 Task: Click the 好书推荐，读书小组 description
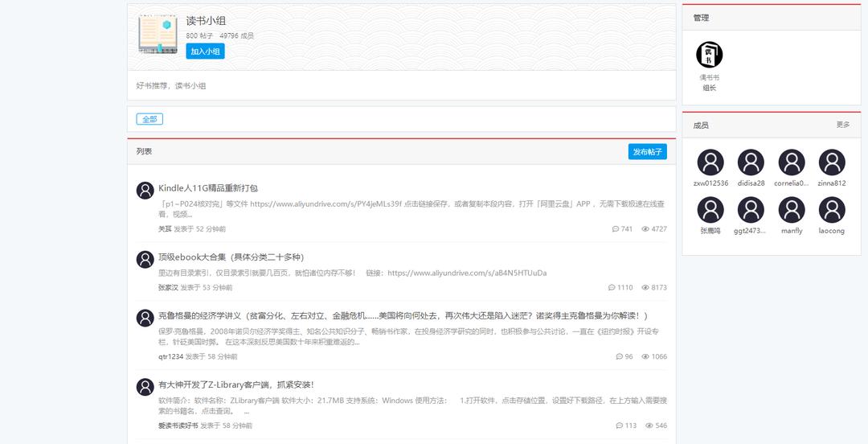click(171, 86)
